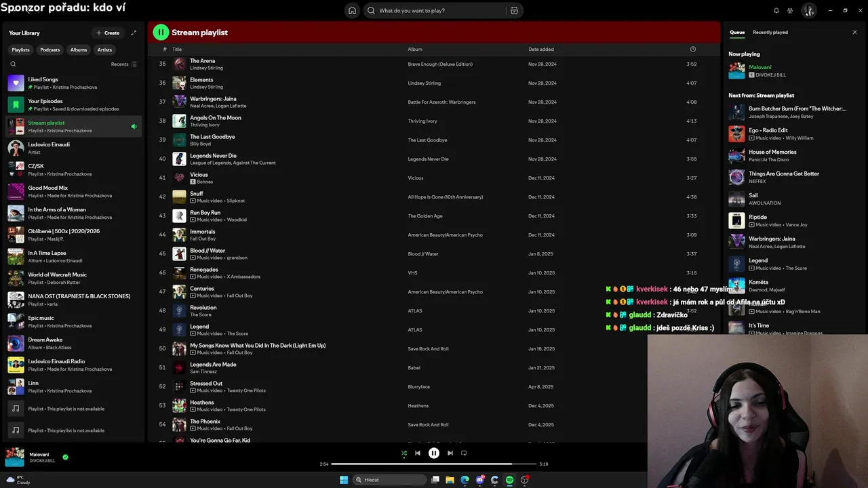Open the Spotify icon in the taskbar
868x488 pixels.
coord(509,480)
